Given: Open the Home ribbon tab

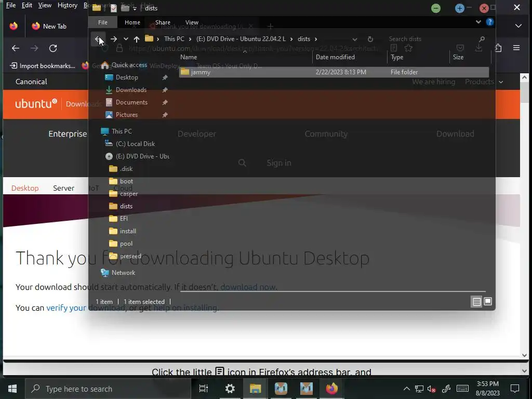Looking at the screenshot, I should (x=132, y=22).
